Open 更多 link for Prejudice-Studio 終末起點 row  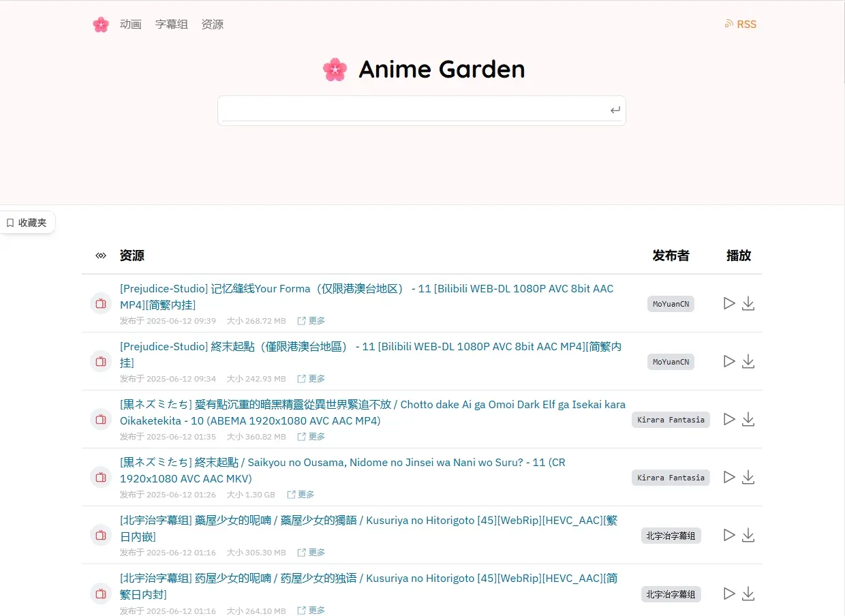tap(311, 379)
